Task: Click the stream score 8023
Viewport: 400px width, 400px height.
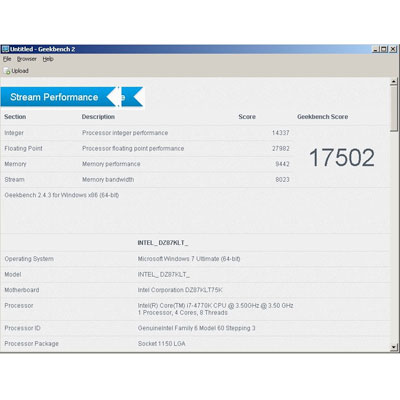Action: (x=282, y=179)
